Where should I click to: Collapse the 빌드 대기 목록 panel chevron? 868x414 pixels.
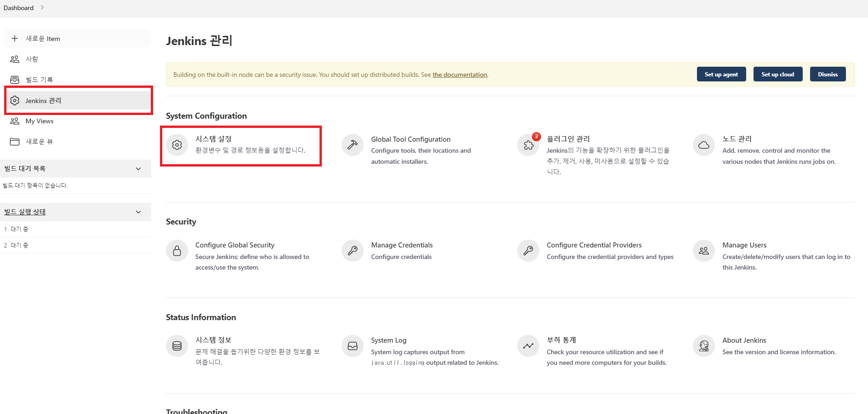[138, 169]
